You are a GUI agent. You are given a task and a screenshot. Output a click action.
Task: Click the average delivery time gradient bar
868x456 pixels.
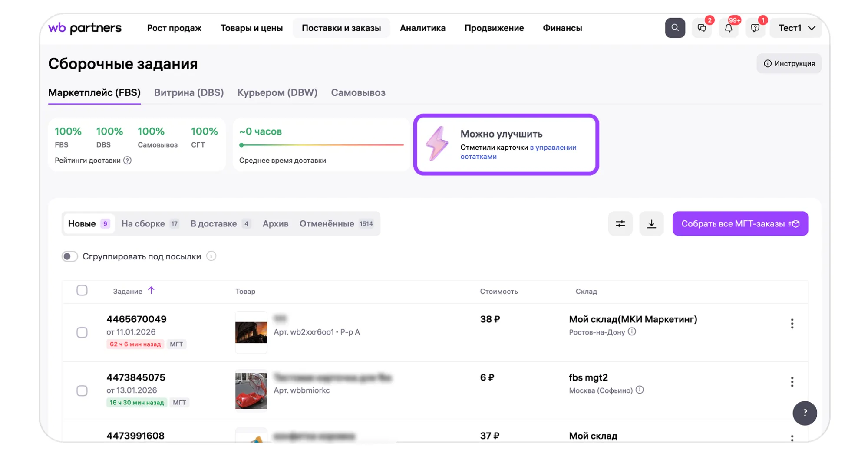click(321, 145)
